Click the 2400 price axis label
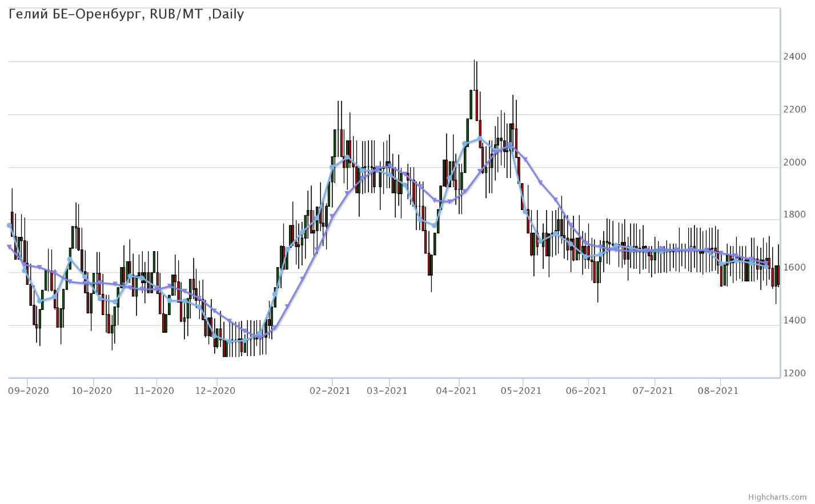The width and height of the screenshot is (815, 504). tap(794, 57)
